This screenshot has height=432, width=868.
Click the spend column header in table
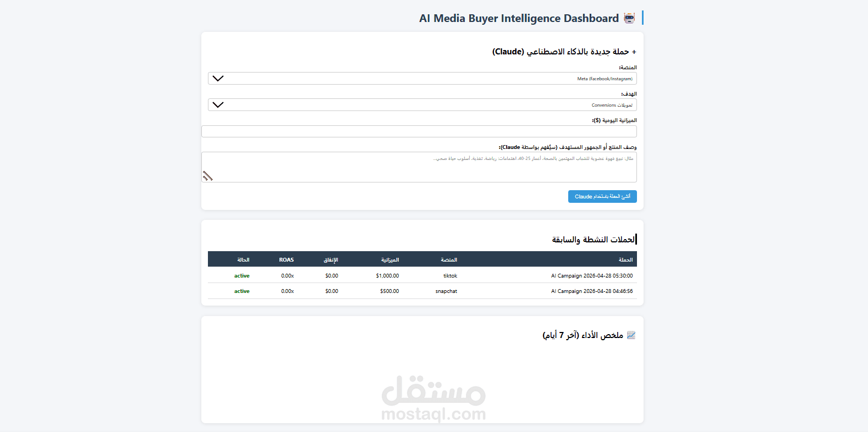pos(331,260)
